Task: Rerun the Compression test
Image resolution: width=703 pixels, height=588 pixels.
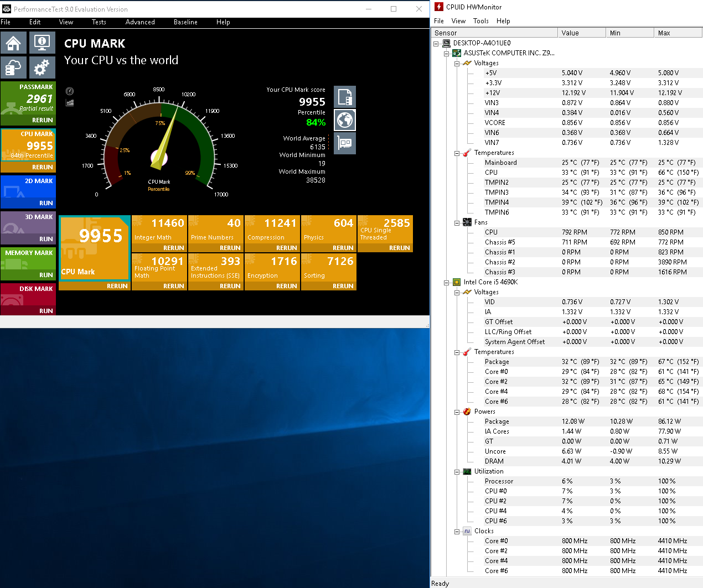Action: [287, 248]
